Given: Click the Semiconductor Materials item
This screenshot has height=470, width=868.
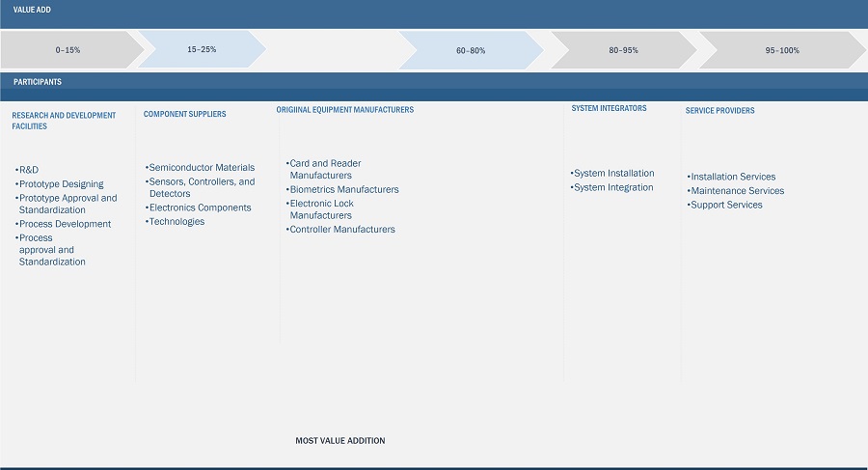Looking at the screenshot, I should point(202,168).
